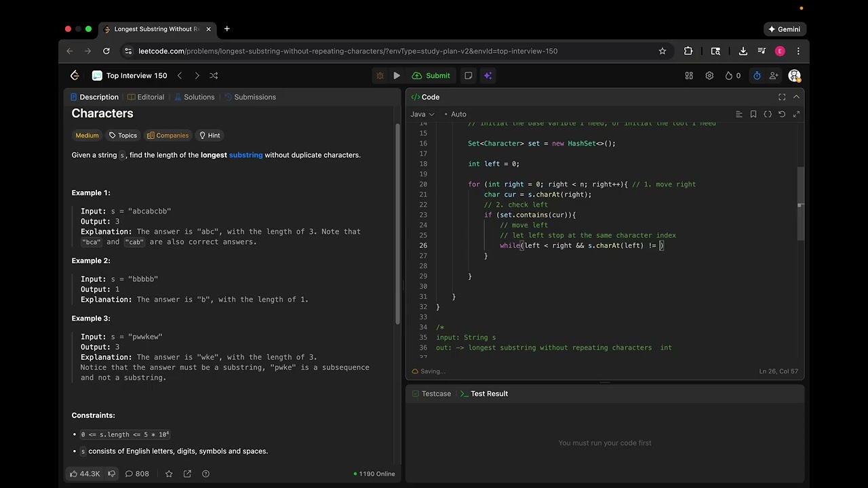Submit the solution

coord(431,75)
